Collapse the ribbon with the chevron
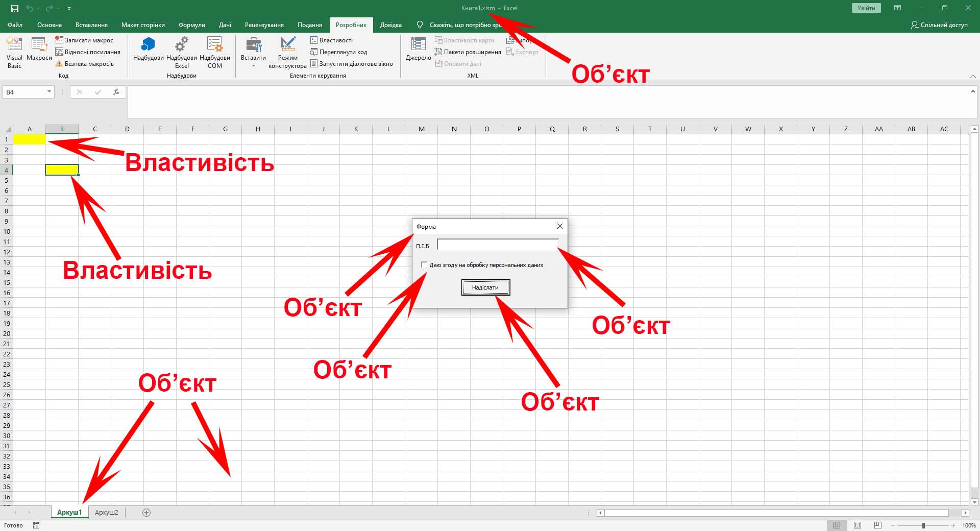Image resolution: width=980 pixels, height=531 pixels. 973,76
